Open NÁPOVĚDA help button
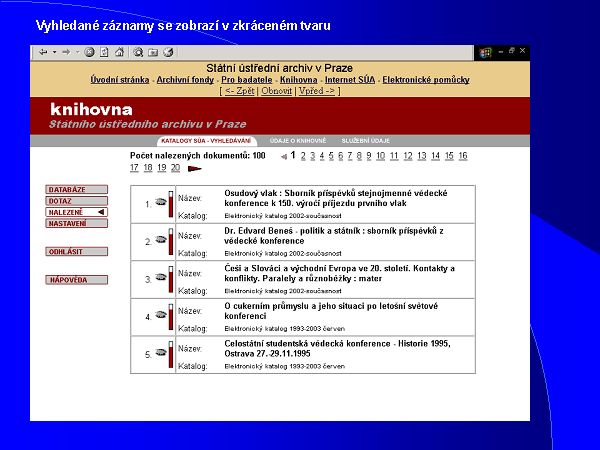The height and width of the screenshot is (450, 600). click(68, 280)
